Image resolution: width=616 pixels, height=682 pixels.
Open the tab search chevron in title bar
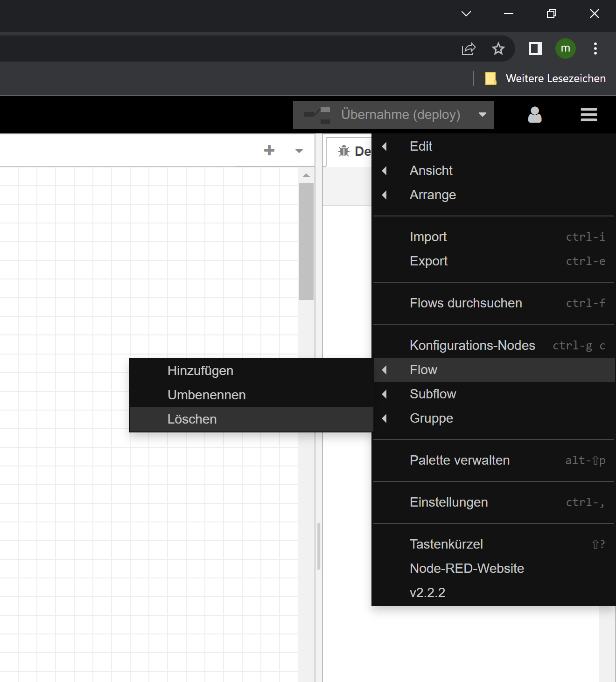(x=466, y=14)
